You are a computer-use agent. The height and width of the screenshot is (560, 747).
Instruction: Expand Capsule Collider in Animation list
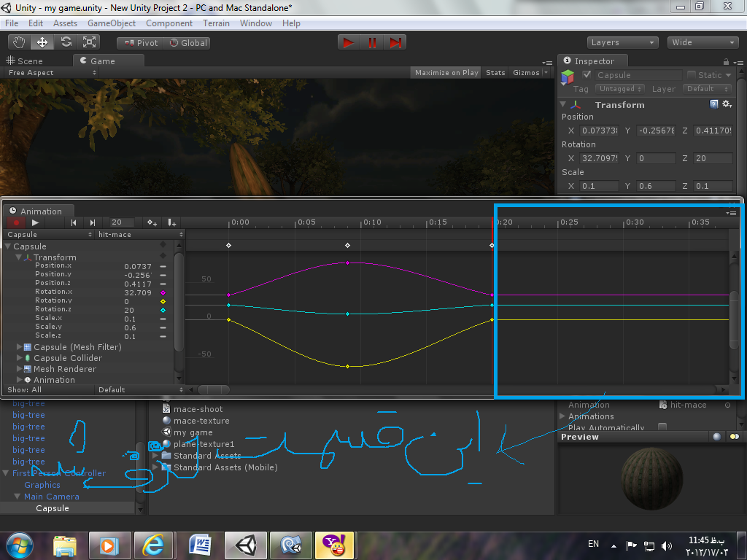20,358
